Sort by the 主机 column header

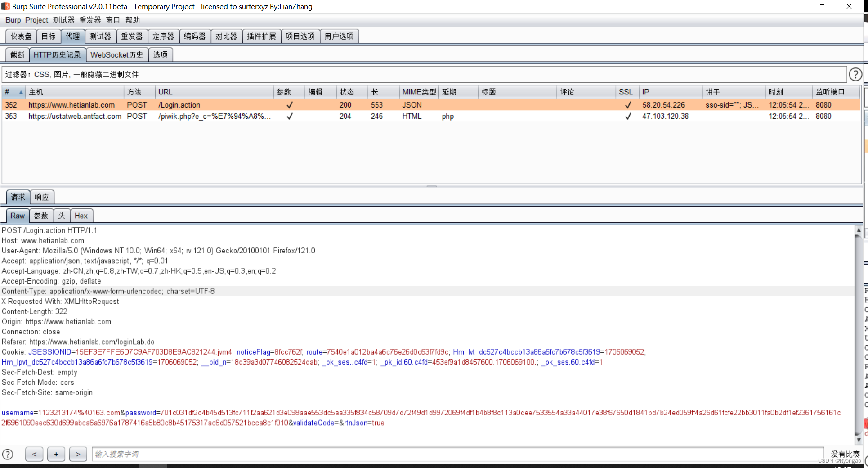(x=75, y=92)
